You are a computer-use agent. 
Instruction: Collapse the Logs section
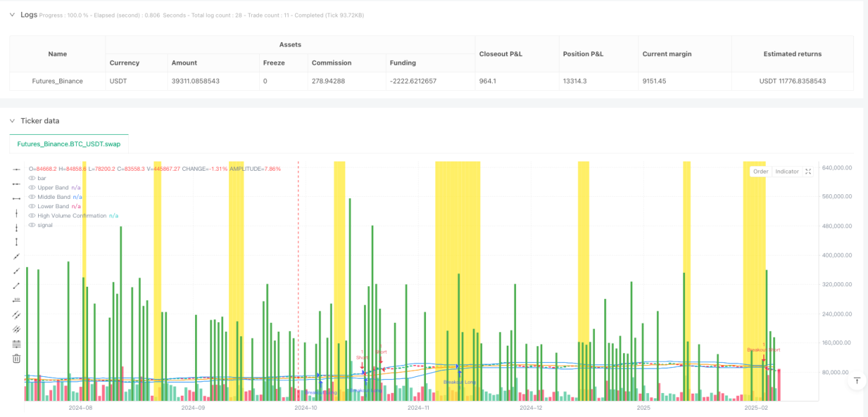coord(12,14)
